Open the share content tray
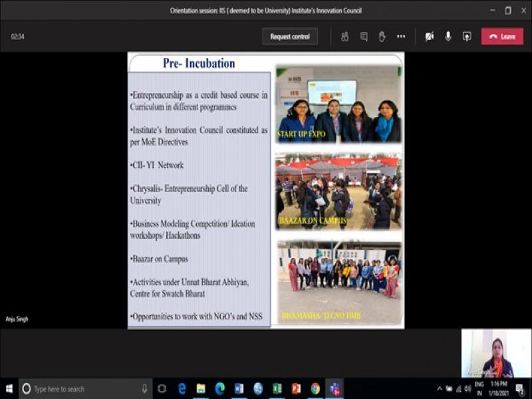The width and height of the screenshot is (532, 399). pyautogui.click(x=467, y=37)
